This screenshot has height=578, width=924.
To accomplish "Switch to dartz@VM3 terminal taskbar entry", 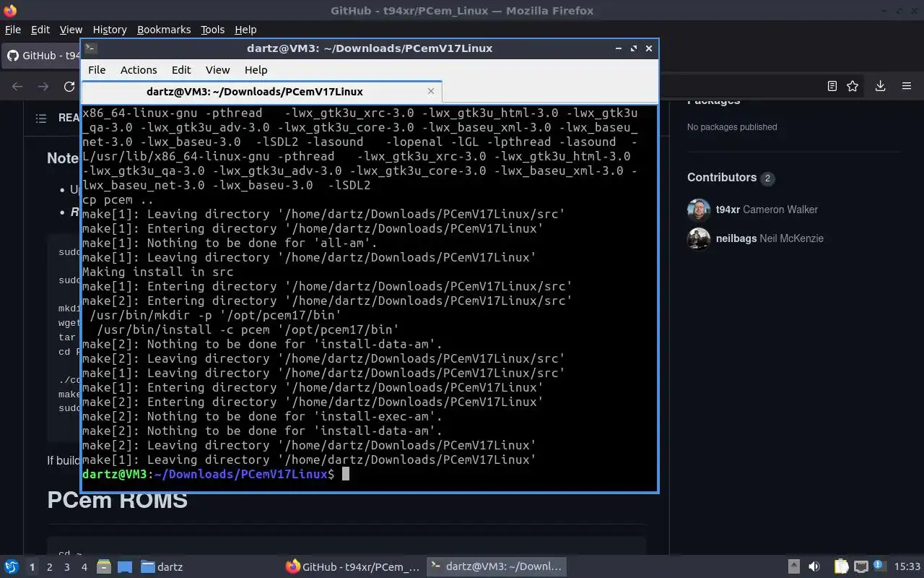I will (x=495, y=567).
